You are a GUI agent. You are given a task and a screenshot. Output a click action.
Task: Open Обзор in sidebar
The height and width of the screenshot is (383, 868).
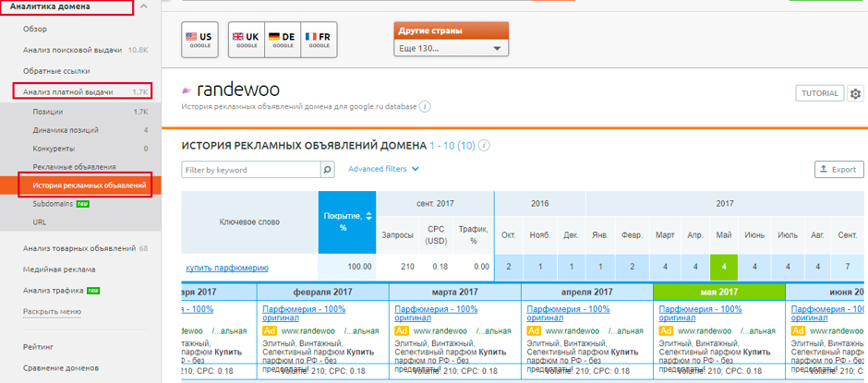point(35,29)
